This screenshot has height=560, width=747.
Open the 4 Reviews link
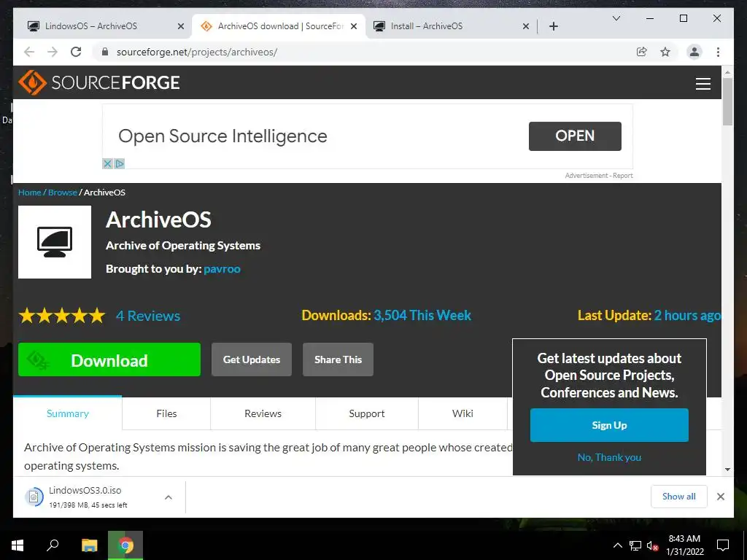[x=148, y=316]
